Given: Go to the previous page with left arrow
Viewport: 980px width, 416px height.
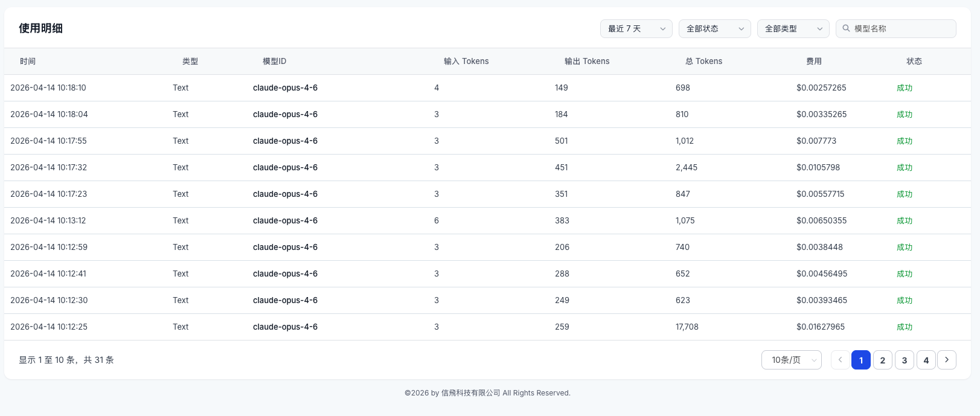Looking at the screenshot, I should pyautogui.click(x=840, y=360).
